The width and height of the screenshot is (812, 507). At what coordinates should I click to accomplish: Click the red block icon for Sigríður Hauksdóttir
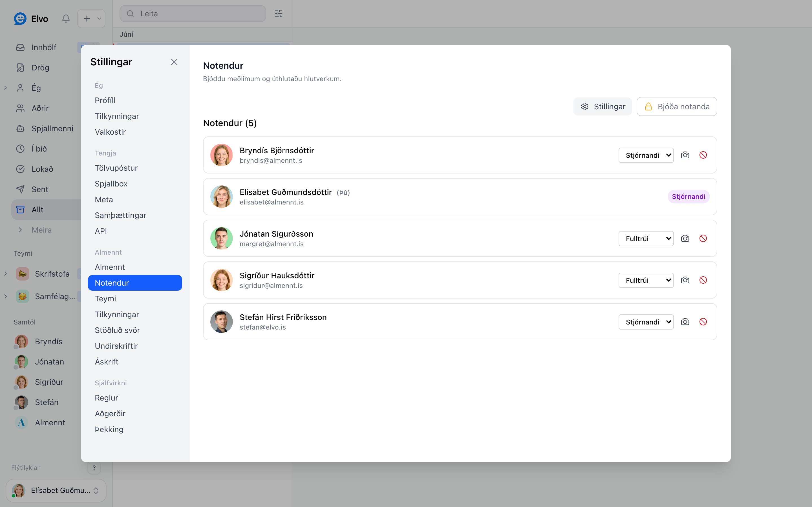[x=703, y=280]
